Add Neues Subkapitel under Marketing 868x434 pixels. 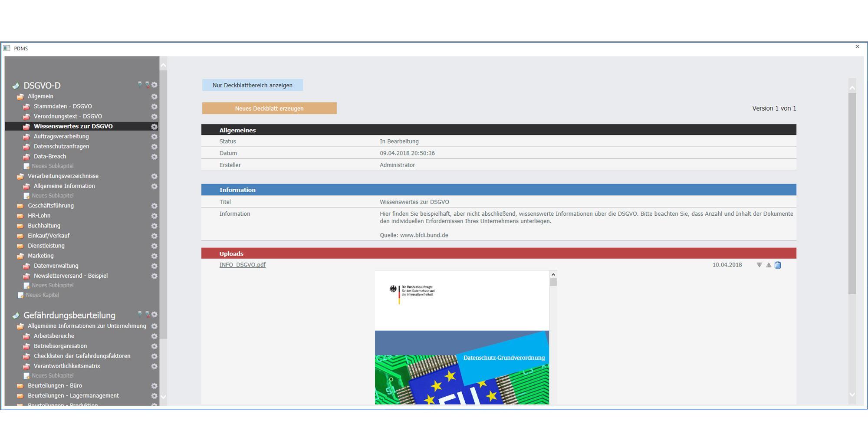53,285
